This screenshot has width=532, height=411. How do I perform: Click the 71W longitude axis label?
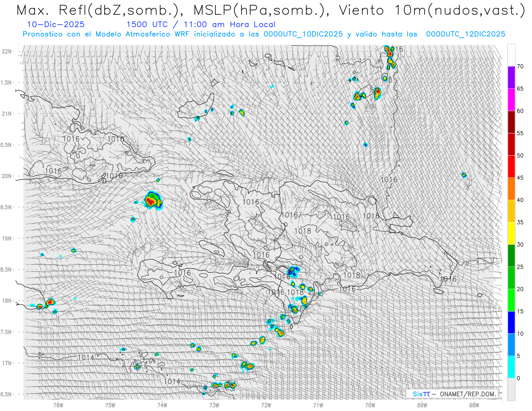click(318, 405)
